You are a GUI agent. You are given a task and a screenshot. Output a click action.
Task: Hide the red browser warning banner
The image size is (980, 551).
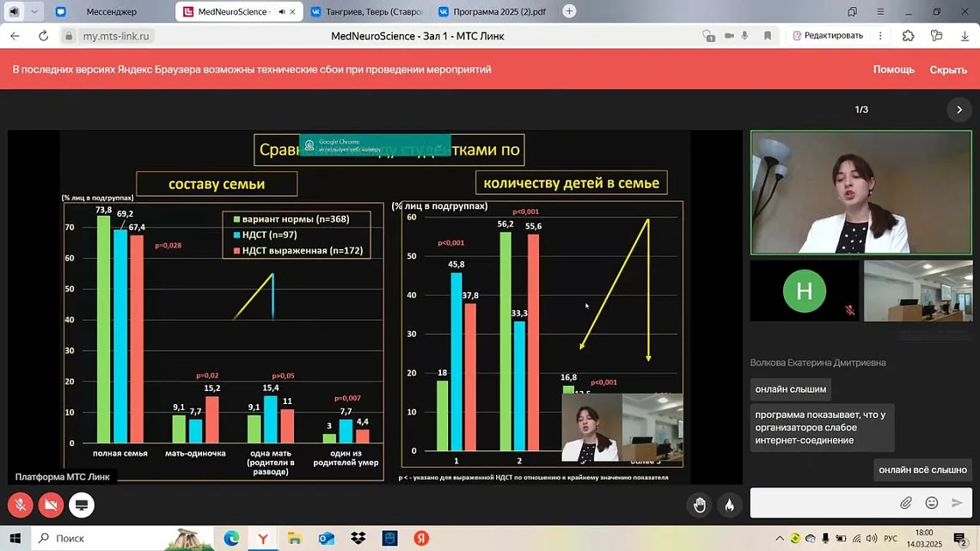click(948, 70)
